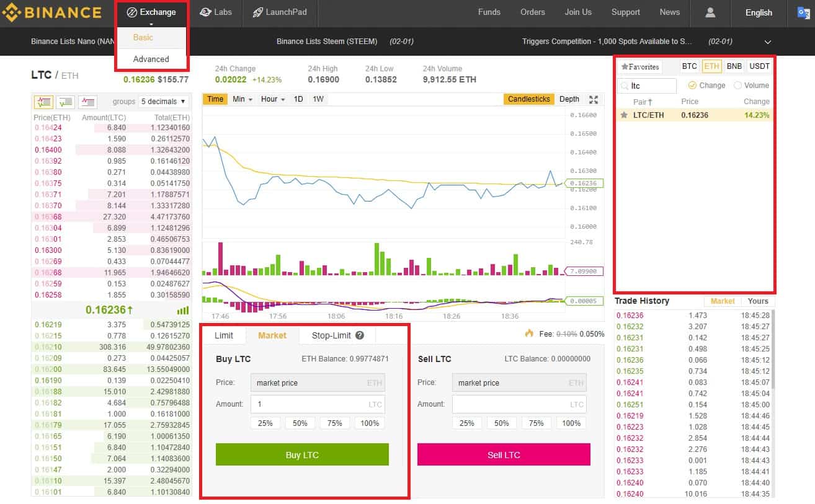The height and width of the screenshot is (504, 815).
Task: Open the News page
Action: tap(670, 12)
